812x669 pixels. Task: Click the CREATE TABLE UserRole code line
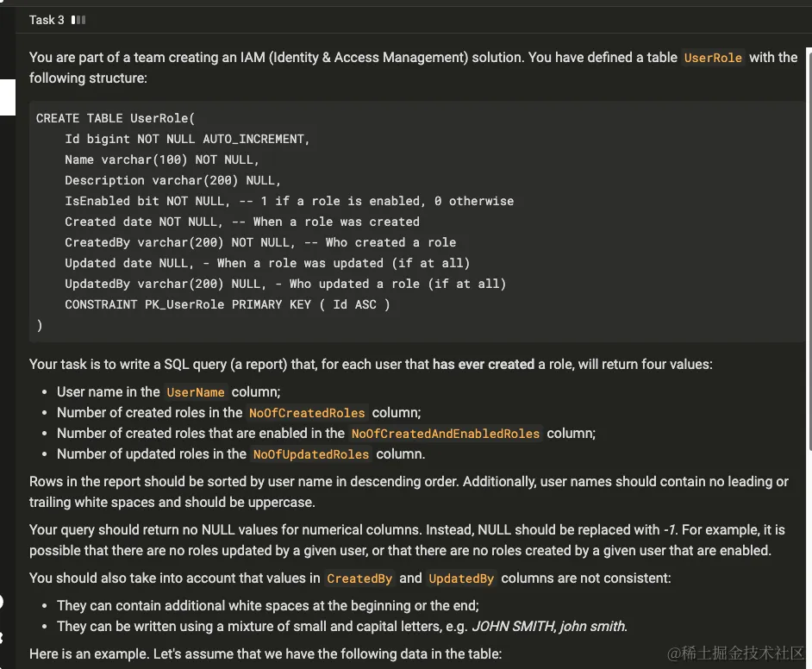tap(116, 118)
